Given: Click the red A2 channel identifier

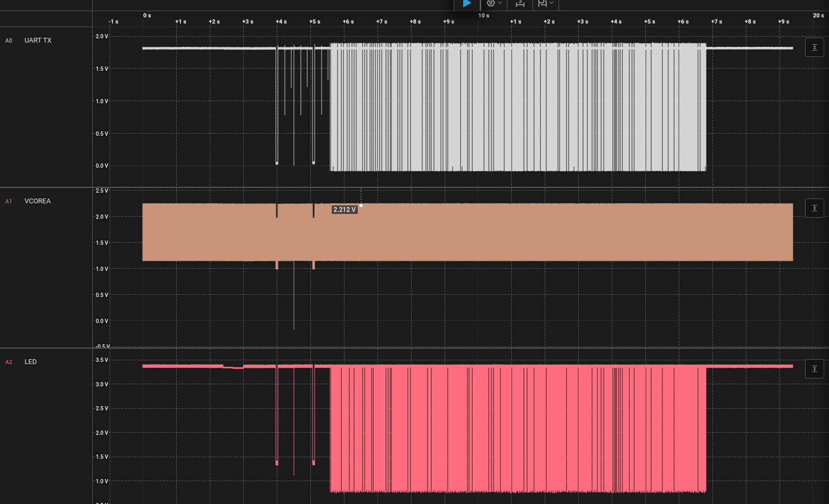Looking at the screenshot, I should 9,362.
